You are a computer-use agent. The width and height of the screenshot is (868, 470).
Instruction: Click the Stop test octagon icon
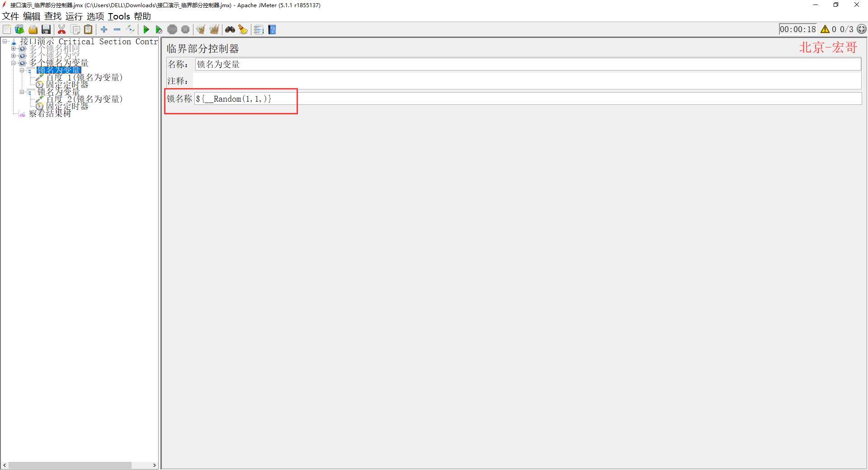coord(172,29)
